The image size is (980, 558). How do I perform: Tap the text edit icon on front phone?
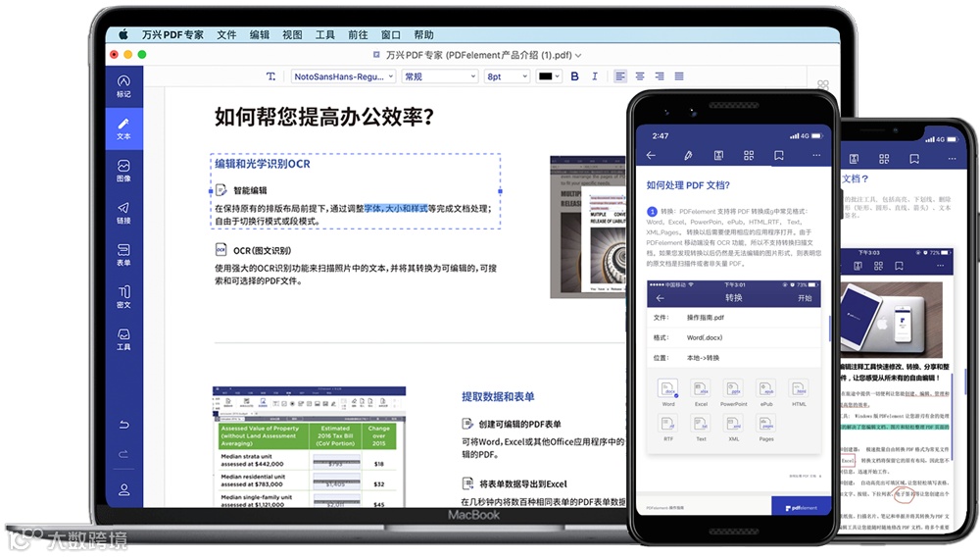point(718,155)
